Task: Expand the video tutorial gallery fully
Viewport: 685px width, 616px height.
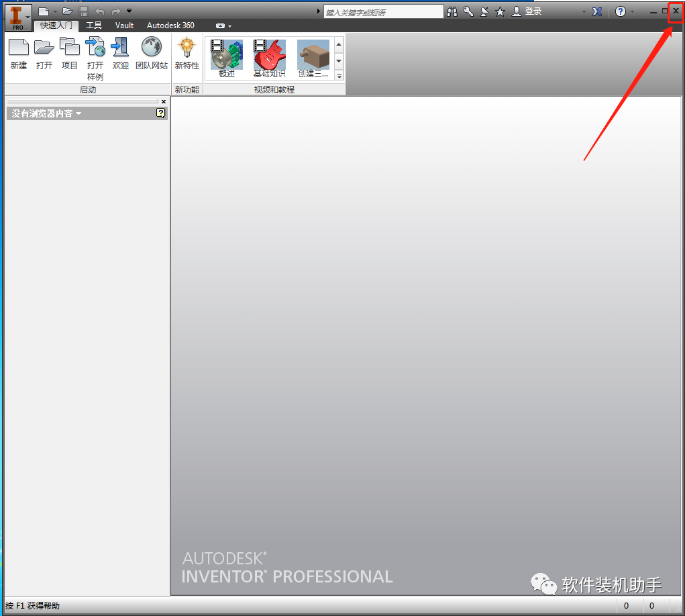Action: tap(339, 76)
